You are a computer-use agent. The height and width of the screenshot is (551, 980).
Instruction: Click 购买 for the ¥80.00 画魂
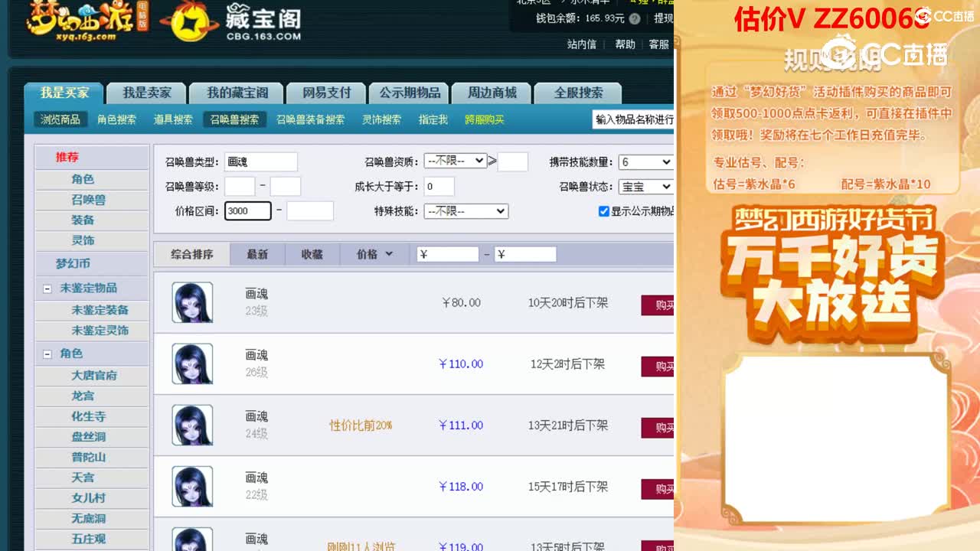[658, 305]
